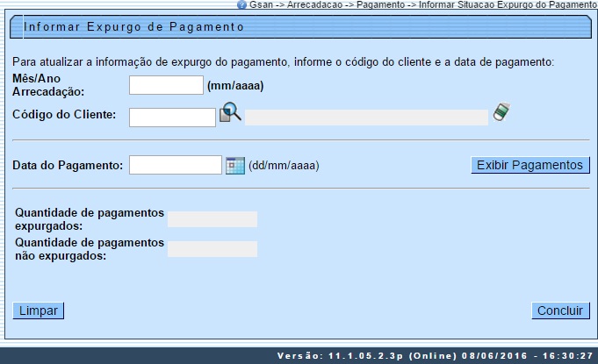The height and width of the screenshot is (364, 598).
Task: Click the Exibir Pagamentos button
Action: click(x=530, y=165)
